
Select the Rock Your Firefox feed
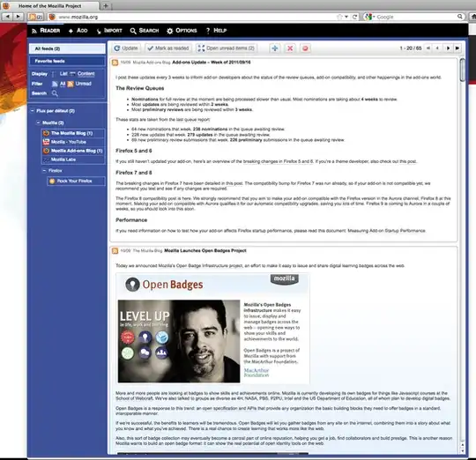click(76, 181)
